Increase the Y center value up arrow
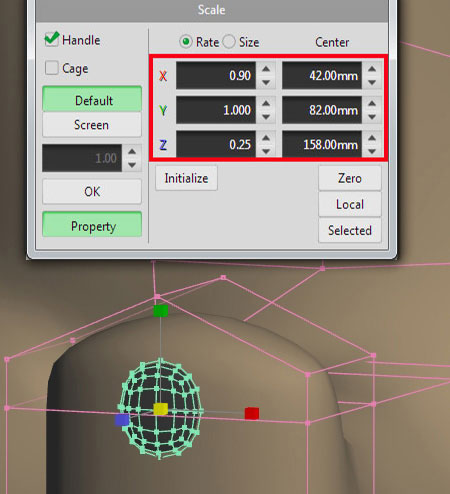Screen dimensions: 450x494 tap(372, 104)
